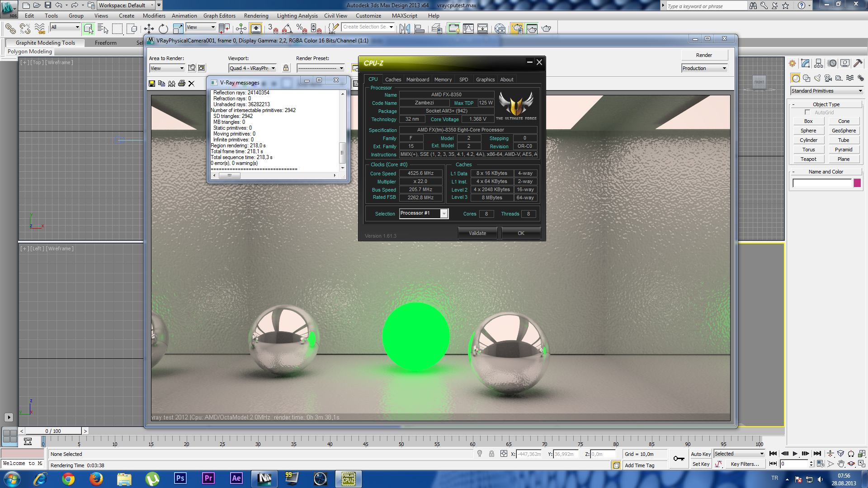Collapse the Name and Color rollout
This screenshot has height=488, width=868.
[826, 172]
